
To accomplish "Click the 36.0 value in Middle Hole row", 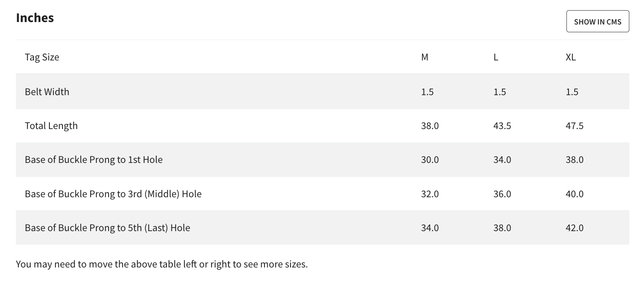I will (x=502, y=194).
